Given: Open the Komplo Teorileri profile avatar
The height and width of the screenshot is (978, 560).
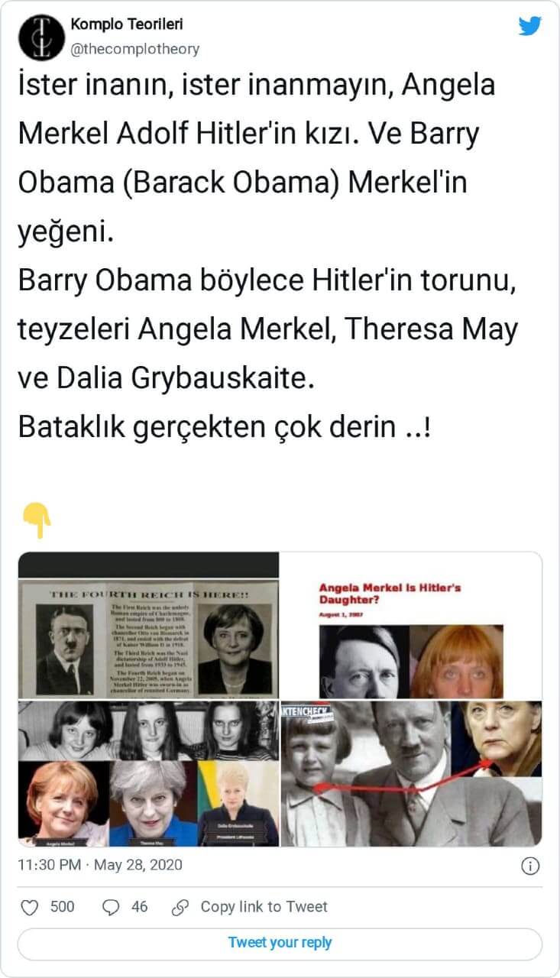Looking at the screenshot, I should 40,37.
